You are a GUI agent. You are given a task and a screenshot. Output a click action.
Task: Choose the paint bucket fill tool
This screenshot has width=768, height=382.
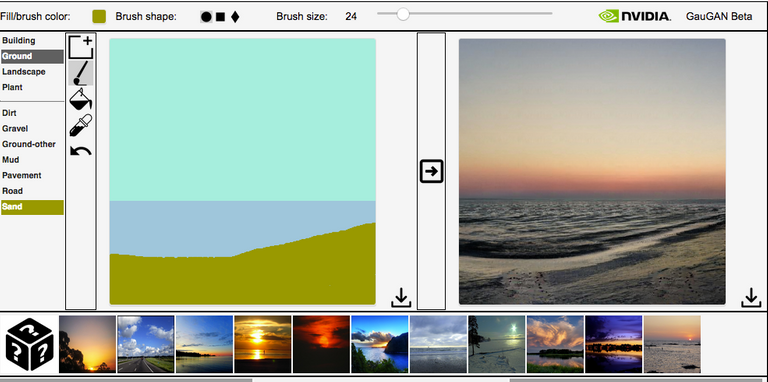(x=80, y=99)
